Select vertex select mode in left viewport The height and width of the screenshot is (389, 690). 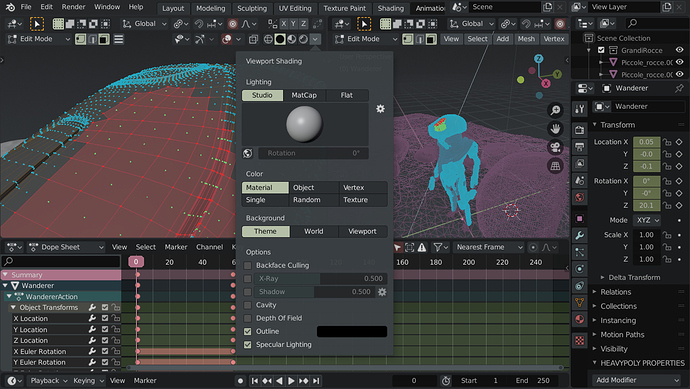pyautogui.click(x=81, y=39)
